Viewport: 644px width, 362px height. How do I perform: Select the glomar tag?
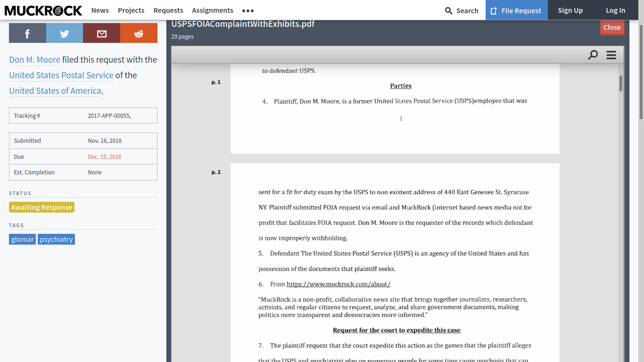[23, 239]
